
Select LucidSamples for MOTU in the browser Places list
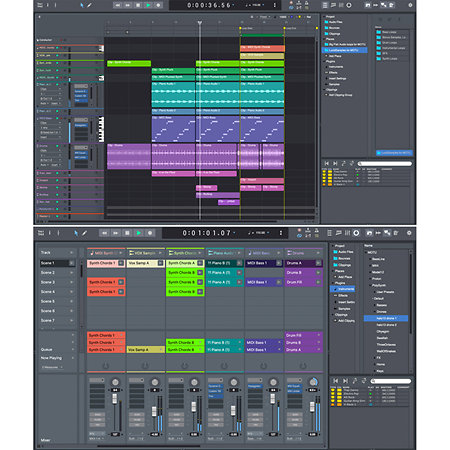point(345,50)
